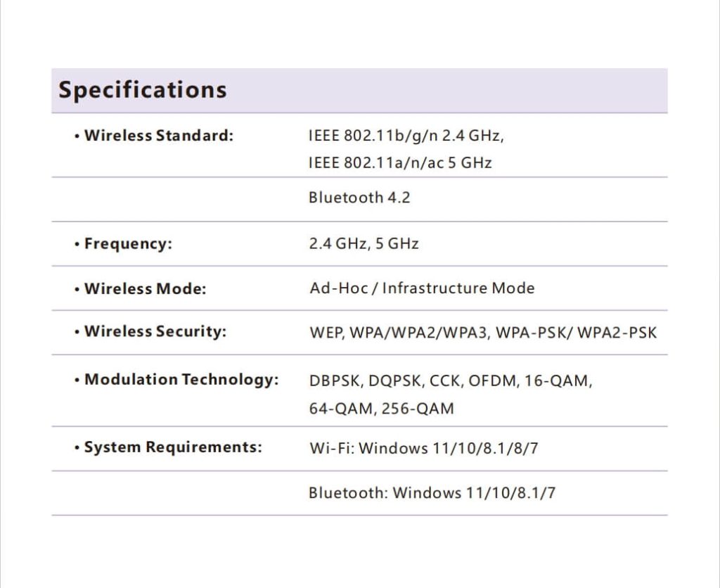Viewport: 720px width, 588px height.
Task: Select the IEEE 802.11a/n/ac 5 GHz line
Action: coord(399,163)
